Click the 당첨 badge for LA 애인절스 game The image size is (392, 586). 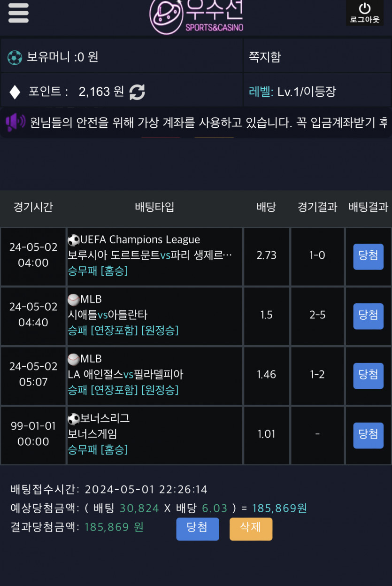pyautogui.click(x=368, y=376)
